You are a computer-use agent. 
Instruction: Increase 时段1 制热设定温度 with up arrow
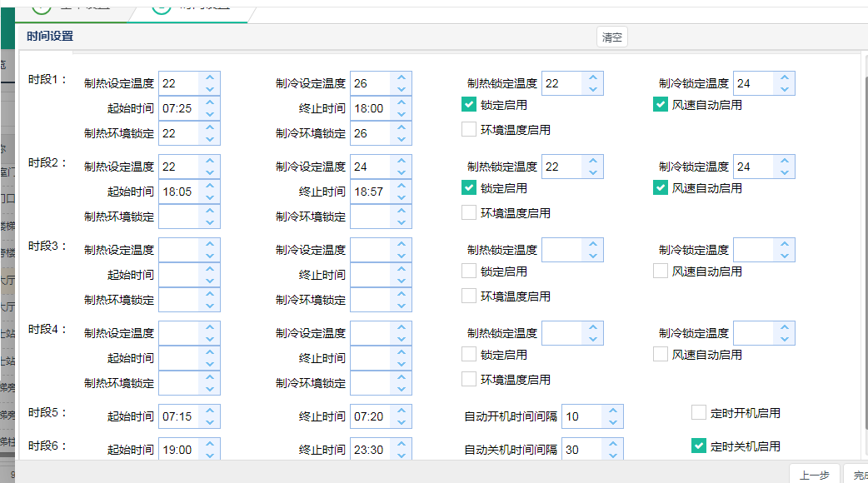pos(210,77)
